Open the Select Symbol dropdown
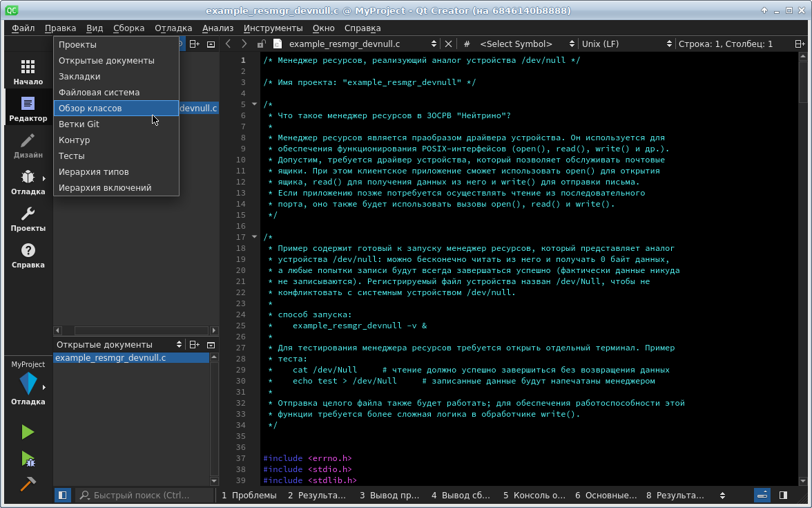812x508 pixels. [x=518, y=44]
